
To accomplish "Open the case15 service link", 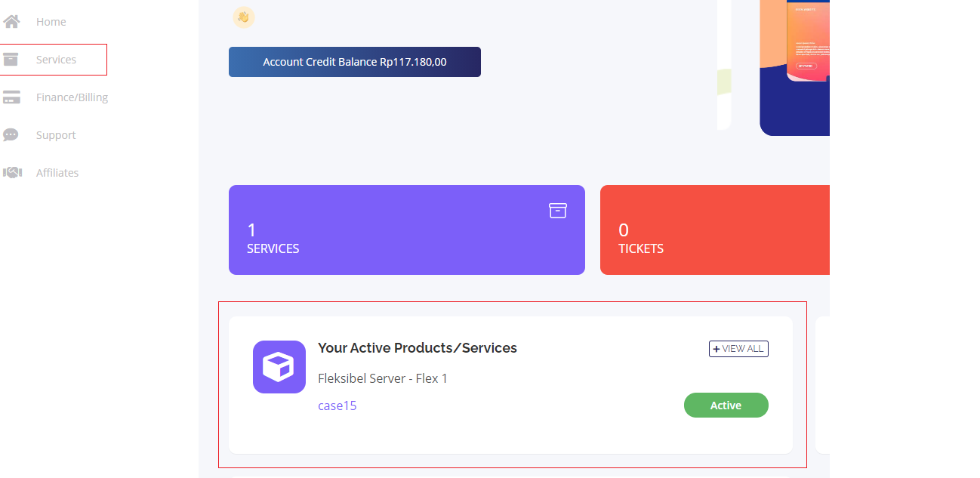I will [x=337, y=406].
